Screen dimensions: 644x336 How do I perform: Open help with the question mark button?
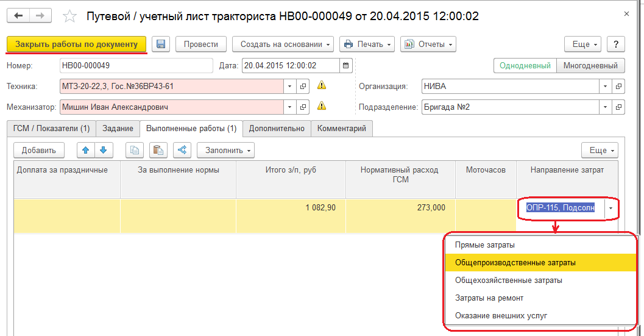pos(615,44)
